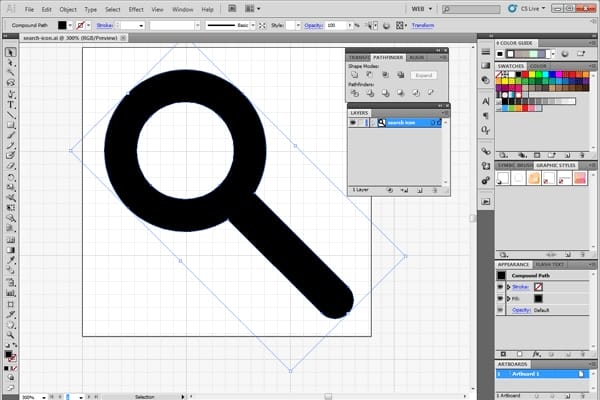
Task: Select the Eyedropper tool
Action: (11, 260)
